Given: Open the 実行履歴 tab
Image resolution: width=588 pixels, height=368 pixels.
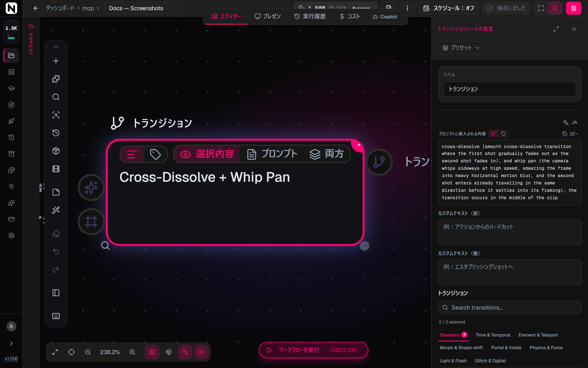Looking at the screenshot, I should 310,16.
